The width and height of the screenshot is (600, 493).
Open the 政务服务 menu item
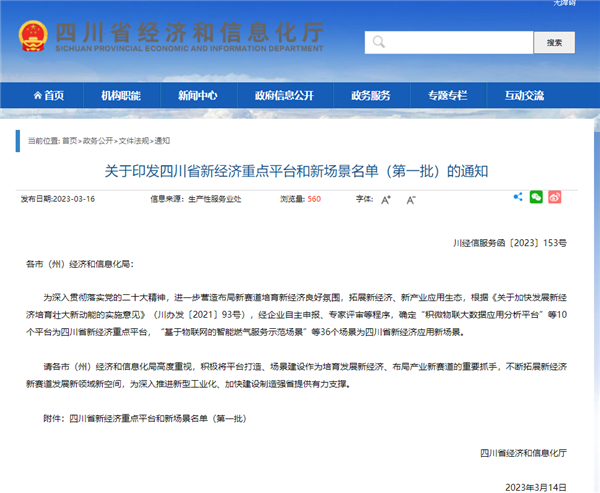[x=370, y=95]
